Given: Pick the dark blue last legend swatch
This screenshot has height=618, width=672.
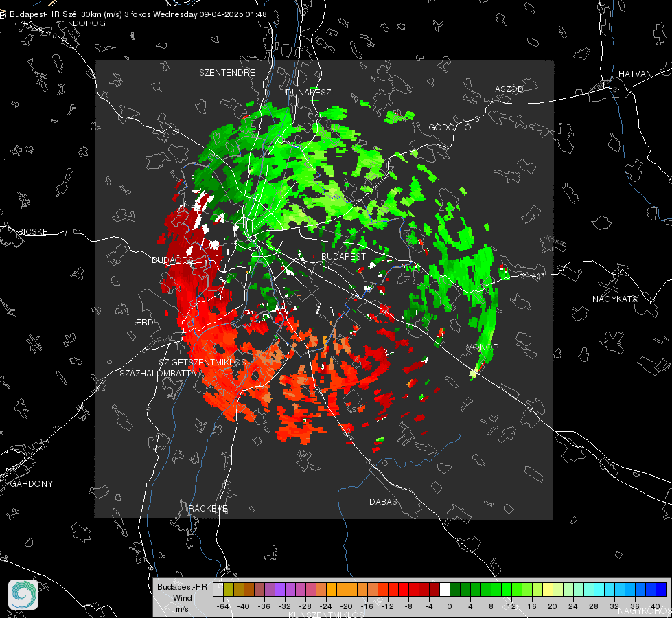Looking at the screenshot, I should (x=661, y=590).
